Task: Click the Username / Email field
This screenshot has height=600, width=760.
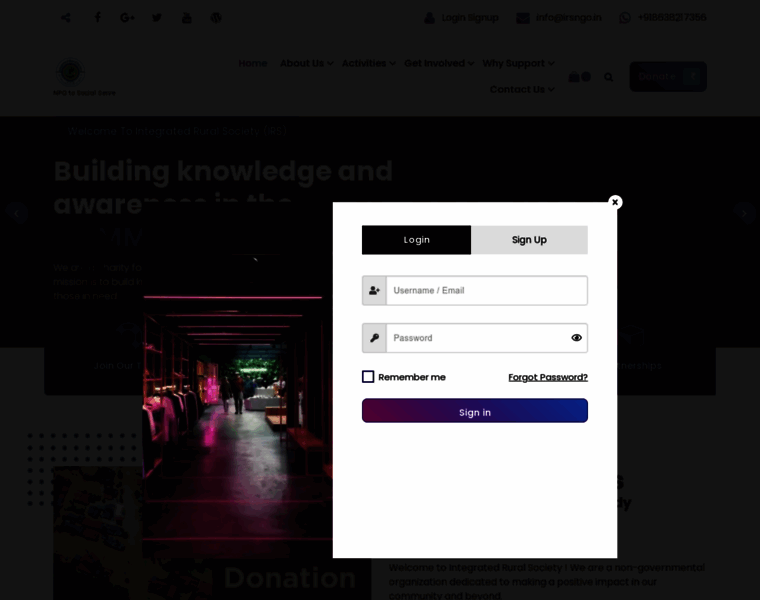Action: point(486,291)
